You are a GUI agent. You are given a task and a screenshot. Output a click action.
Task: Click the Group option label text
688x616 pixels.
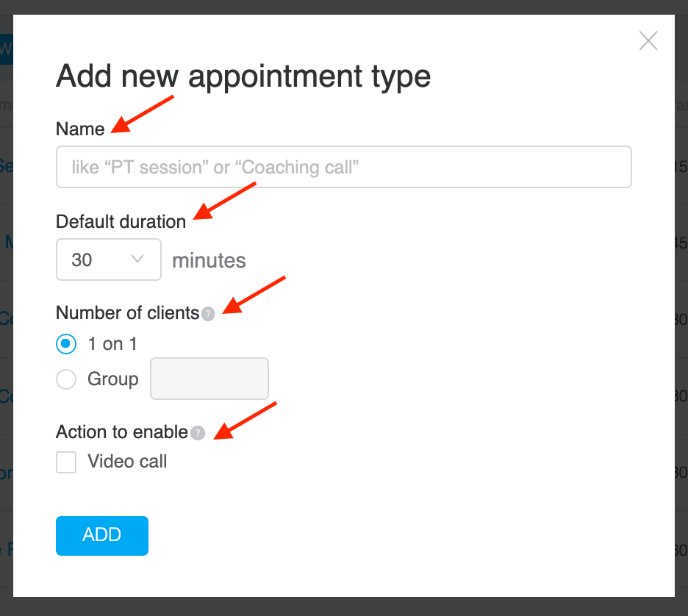tap(112, 379)
